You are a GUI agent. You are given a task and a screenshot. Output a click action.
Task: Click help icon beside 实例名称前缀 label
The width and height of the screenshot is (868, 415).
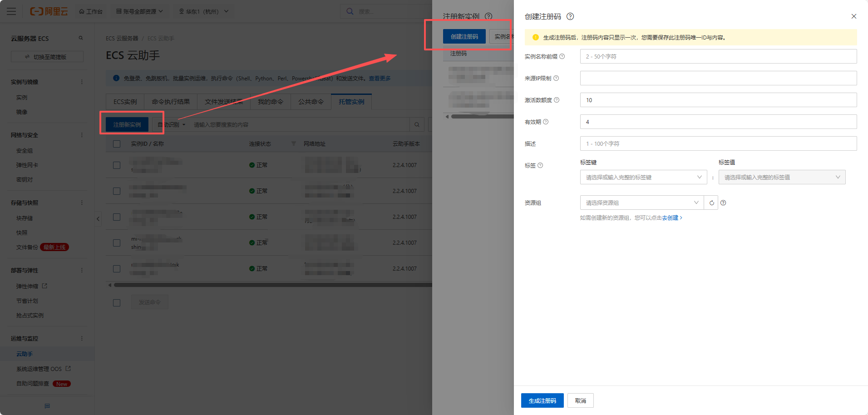pos(562,56)
